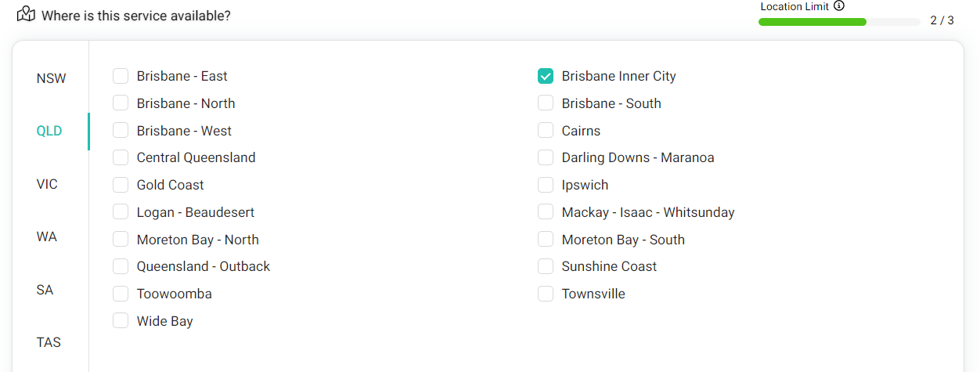Enable the Gold Coast checkbox
This screenshot has width=980, height=372.
pos(121,185)
